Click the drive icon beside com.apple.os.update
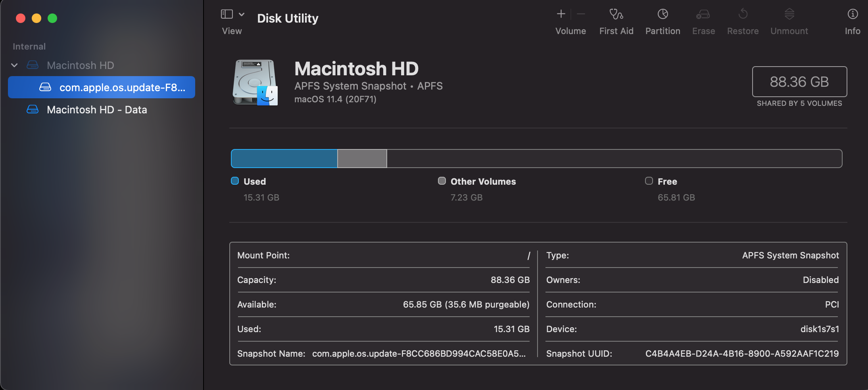Viewport: 868px width, 390px height. 45,87
